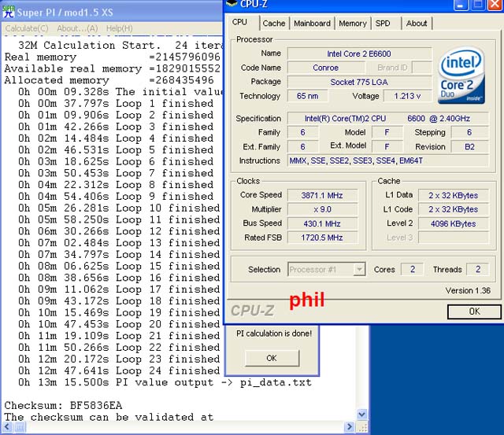Click OK button in CPU-Z window
Image resolution: width=504 pixels, height=435 pixels.
tap(474, 312)
